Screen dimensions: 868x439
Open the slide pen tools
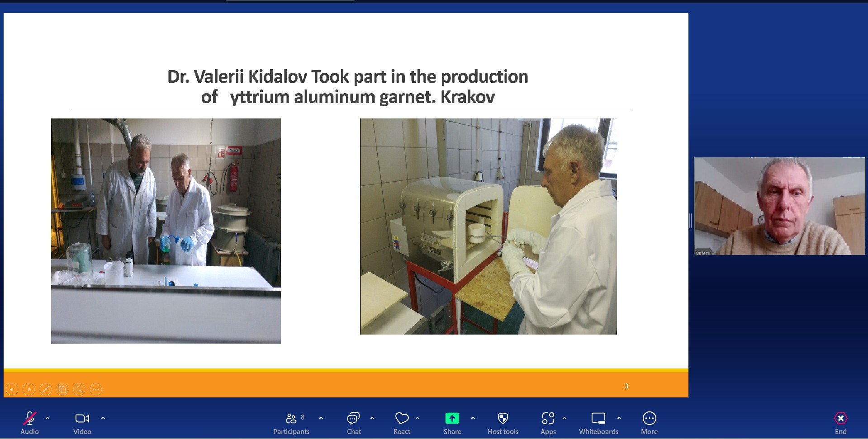[46, 389]
